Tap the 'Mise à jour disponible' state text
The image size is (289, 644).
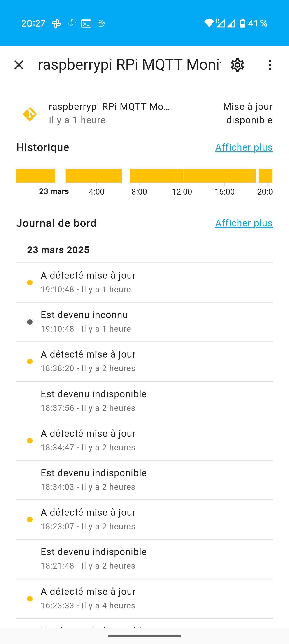click(x=248, y=113)
